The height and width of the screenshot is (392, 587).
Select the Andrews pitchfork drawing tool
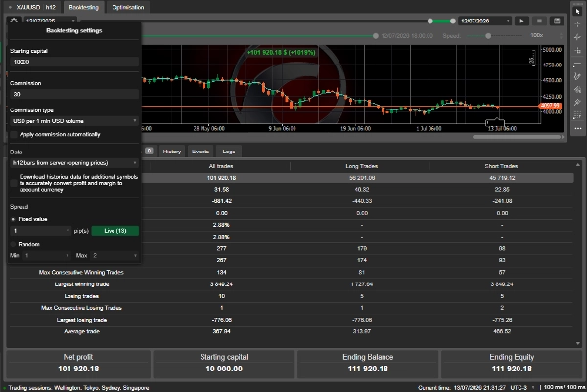coord(577,89)
